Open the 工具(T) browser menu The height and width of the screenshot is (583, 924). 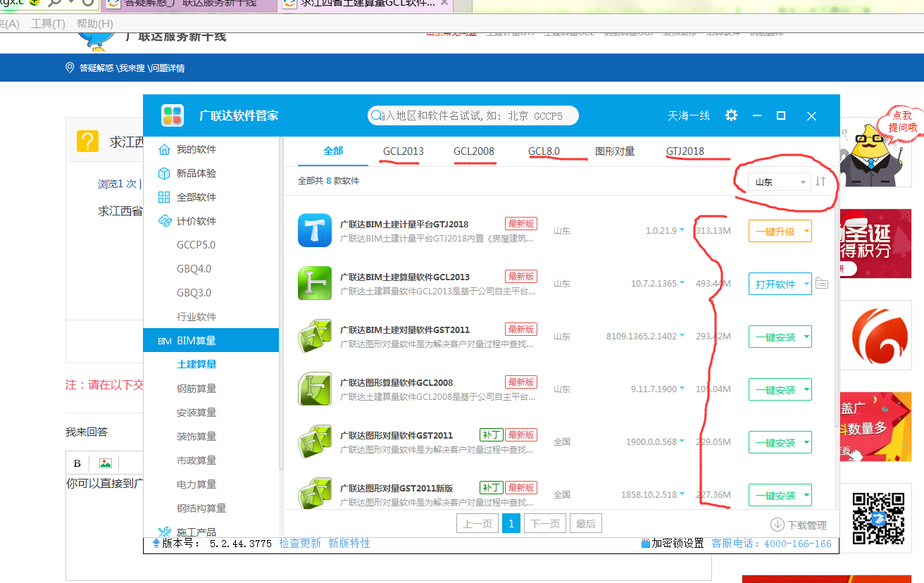point(48,24)
